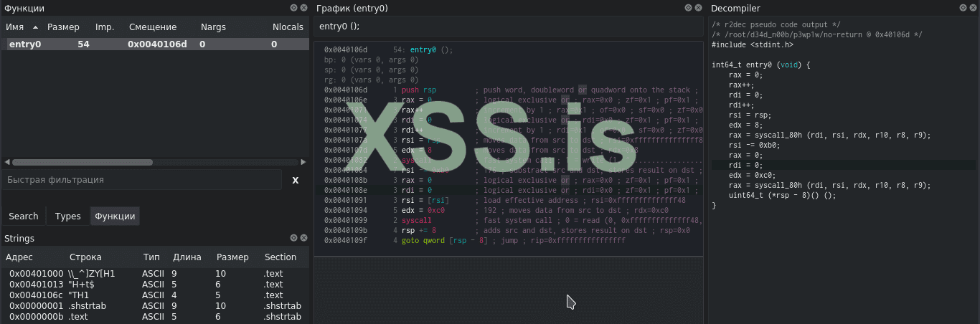Select string address 0x0040106c
This screenshot has height=324, width=980.
(37, 295)
